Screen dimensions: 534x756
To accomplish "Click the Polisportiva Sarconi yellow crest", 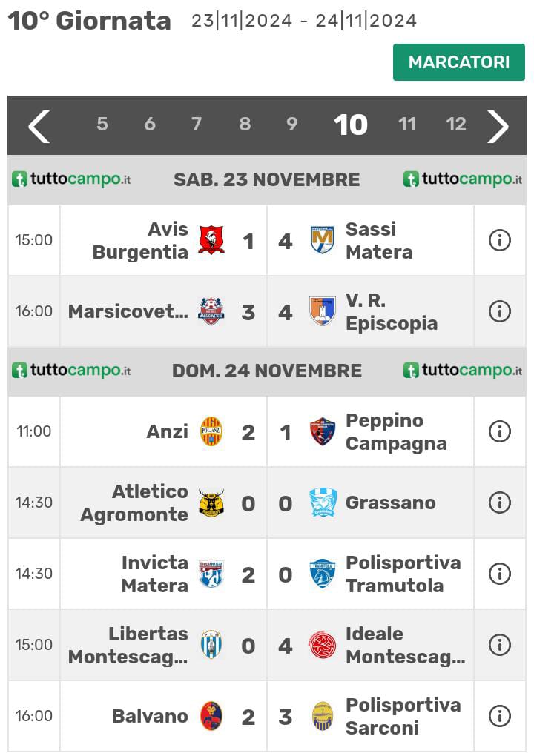I will (322, 716).
